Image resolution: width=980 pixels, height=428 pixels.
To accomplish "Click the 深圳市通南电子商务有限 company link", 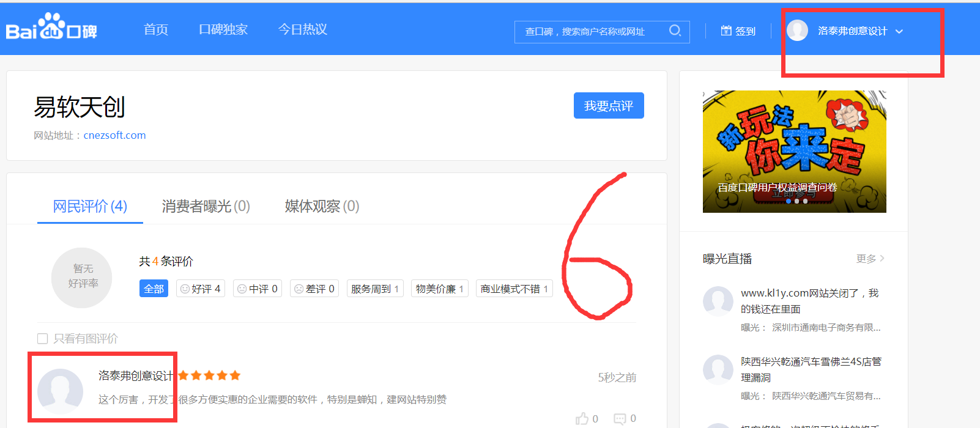I will (x=826, y=328).
